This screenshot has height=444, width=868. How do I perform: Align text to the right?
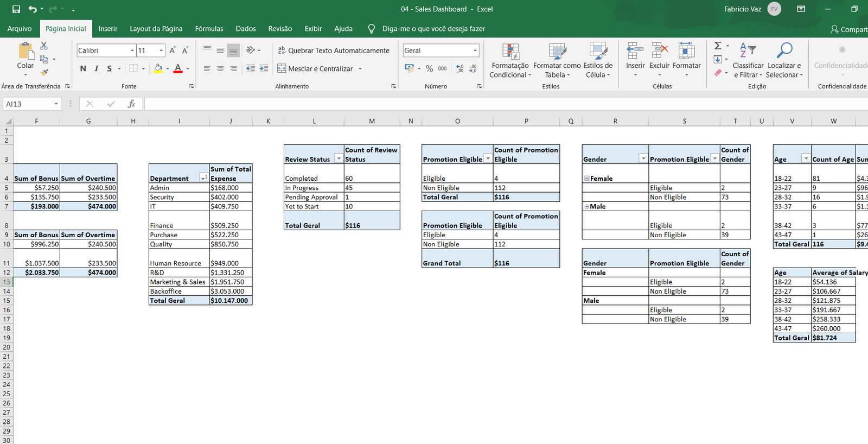[x=233, y=68]
